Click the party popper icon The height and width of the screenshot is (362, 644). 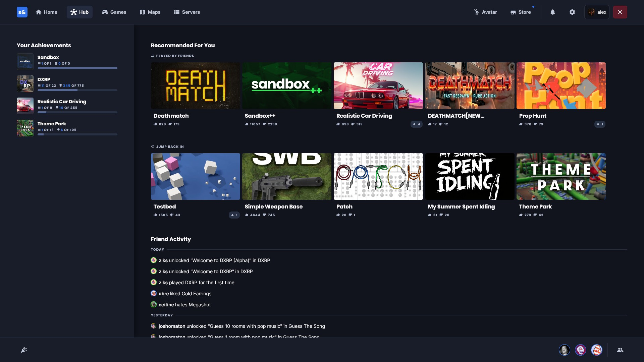[x=24, y=350]
